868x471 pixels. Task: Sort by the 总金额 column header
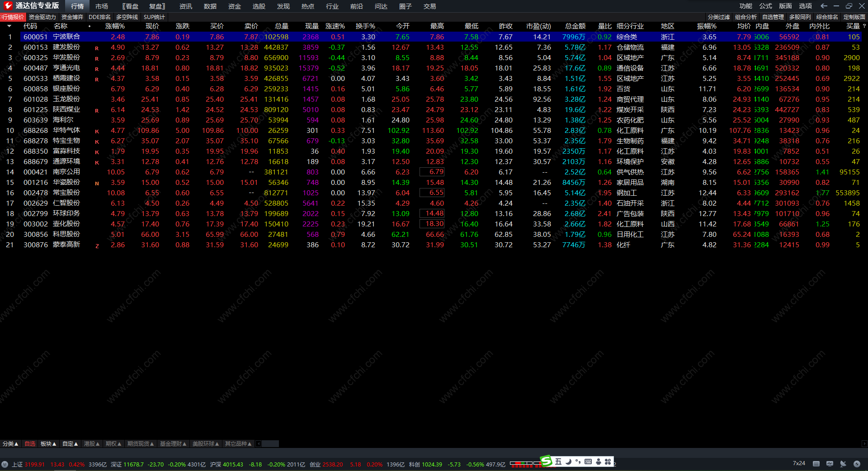point(575,26)
